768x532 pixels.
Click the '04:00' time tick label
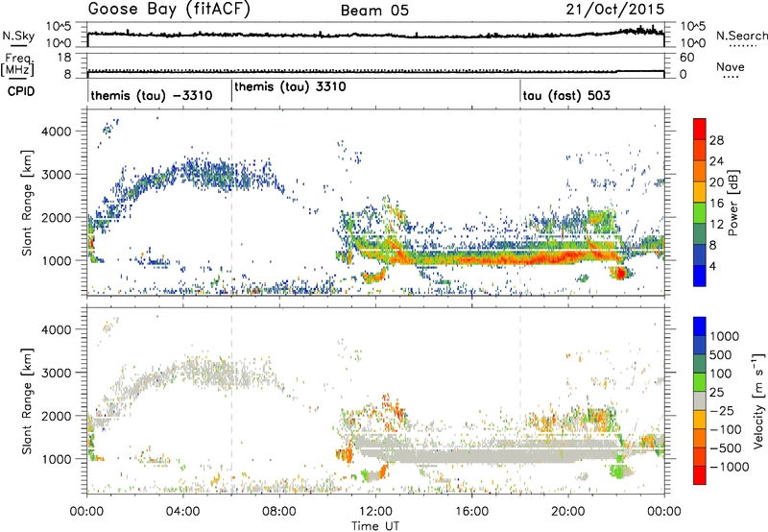point(183,512)
